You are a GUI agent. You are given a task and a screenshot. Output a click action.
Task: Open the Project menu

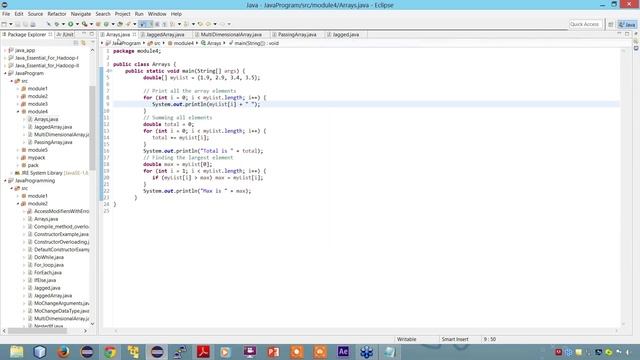[x=122, y=14]
